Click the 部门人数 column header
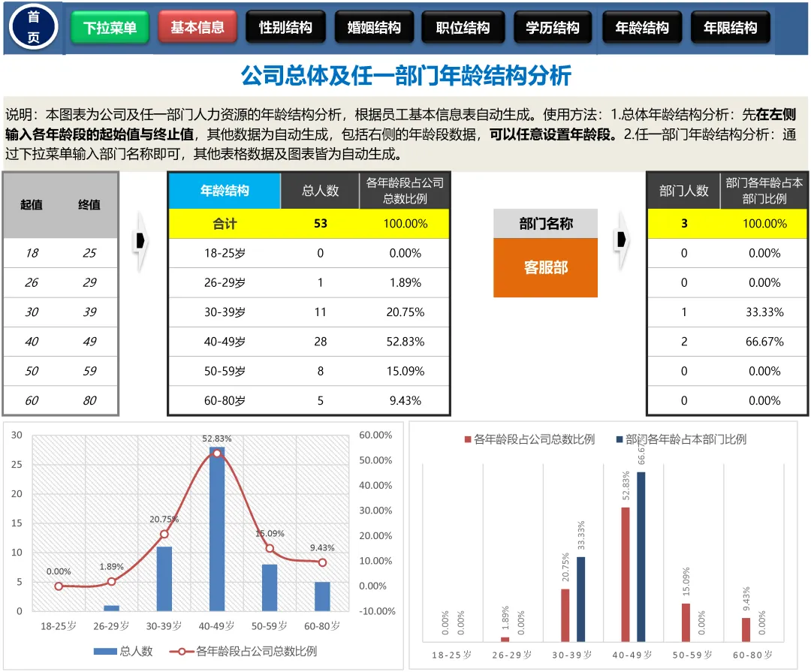This screenshot has width=811, height=672. click(x=684, y=191)
